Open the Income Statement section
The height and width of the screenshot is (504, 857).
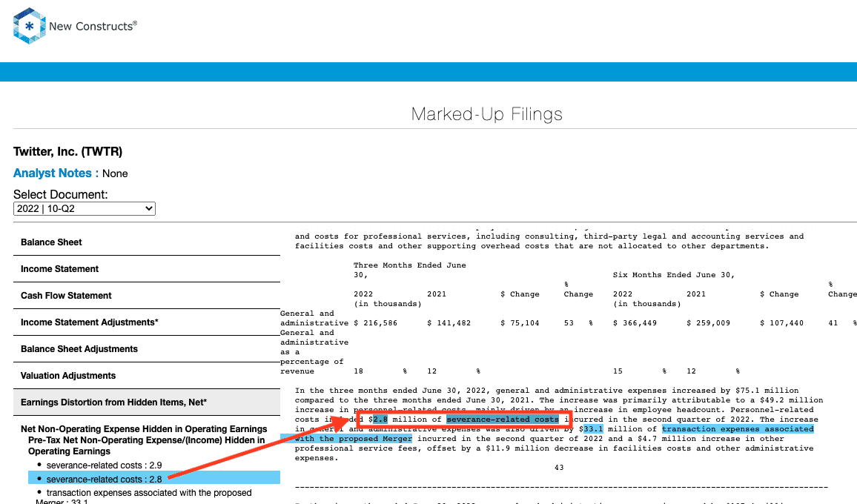click(x=147, y=269)
